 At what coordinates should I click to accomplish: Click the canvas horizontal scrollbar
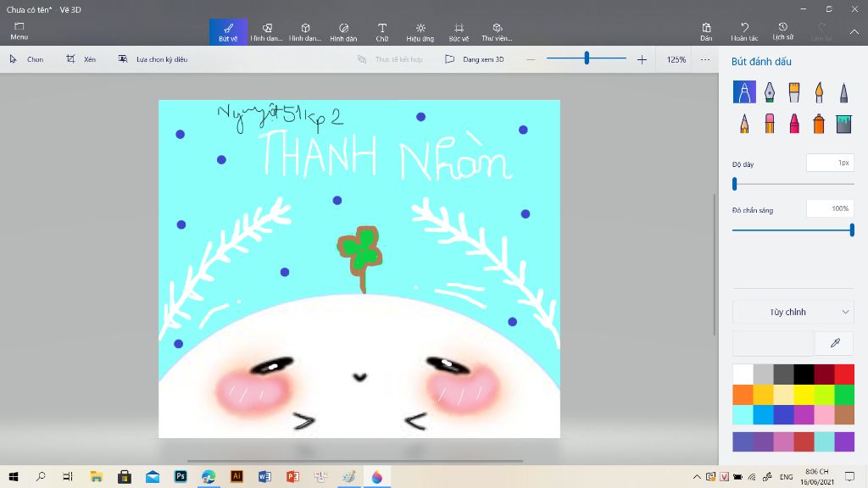pos(355,460)
